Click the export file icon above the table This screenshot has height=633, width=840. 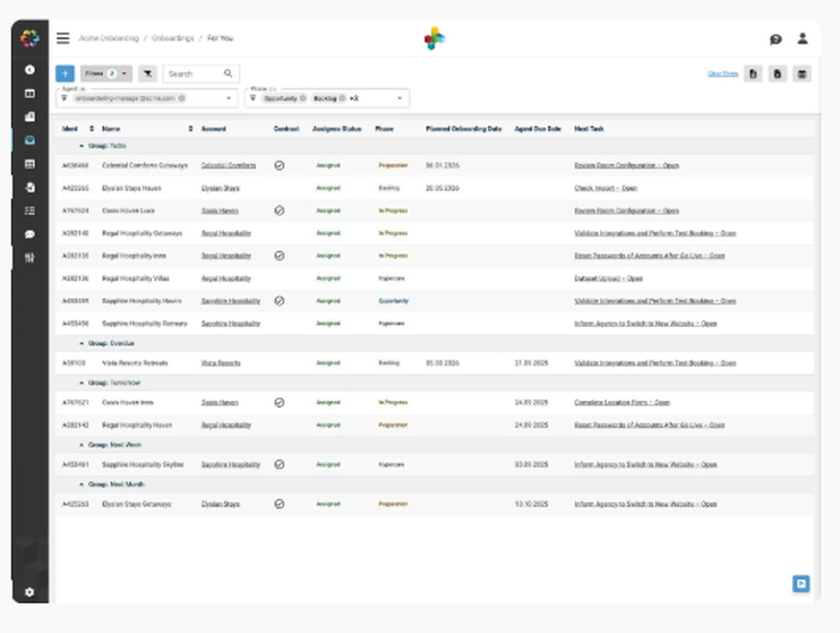(x=753, y=74)
